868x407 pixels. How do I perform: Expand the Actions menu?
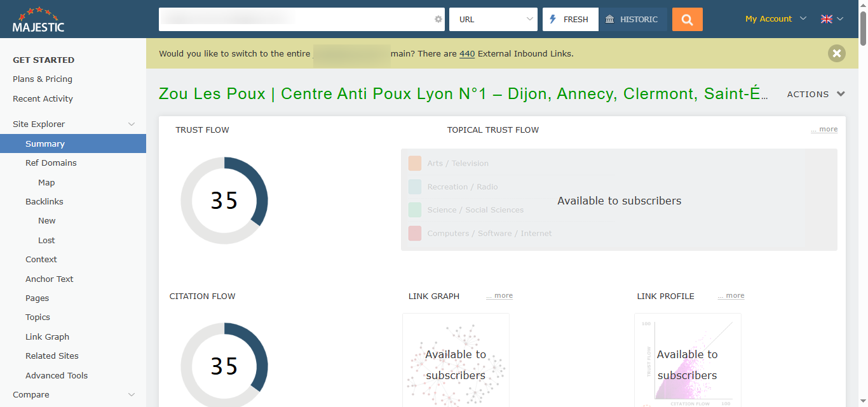(816, 94)
